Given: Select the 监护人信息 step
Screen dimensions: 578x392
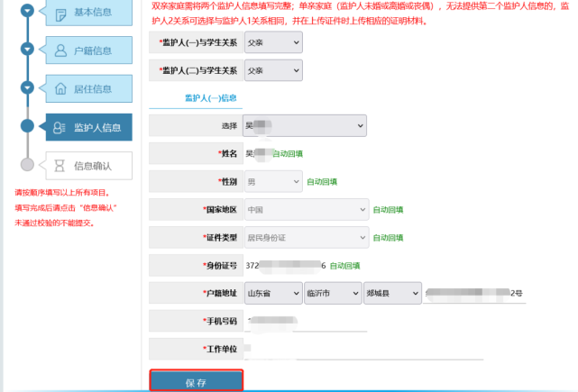Looking at the screenshot, I should pos(89,127).
